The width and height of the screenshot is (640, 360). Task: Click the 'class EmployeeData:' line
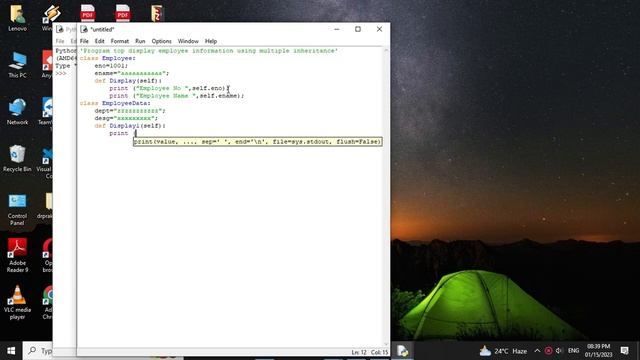click(115, 103)
